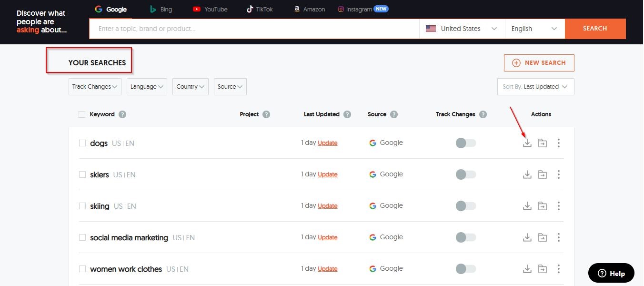The width and height of the screenshot is (644, 286).
Task: Show info tooltip for Track Changes column
Action: (483, 114)
